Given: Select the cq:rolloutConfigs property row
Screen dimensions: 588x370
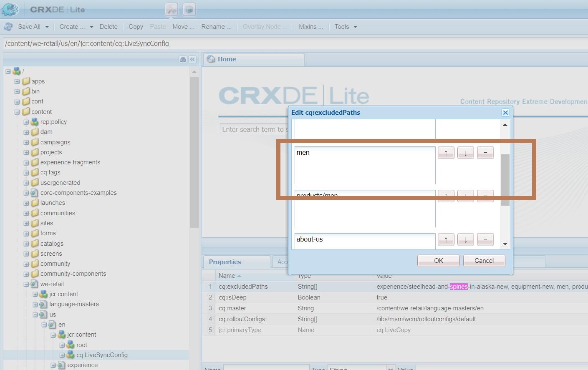Looking at the screenshot, I should coord(395,319).
